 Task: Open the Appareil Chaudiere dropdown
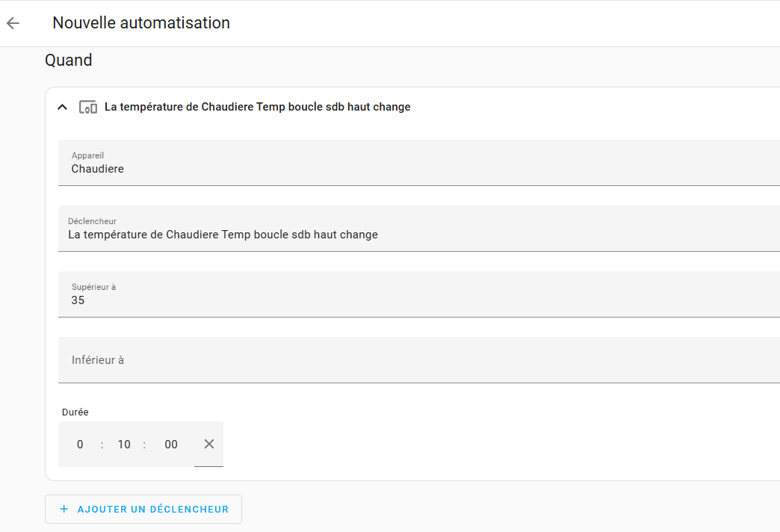click(419, 163)
